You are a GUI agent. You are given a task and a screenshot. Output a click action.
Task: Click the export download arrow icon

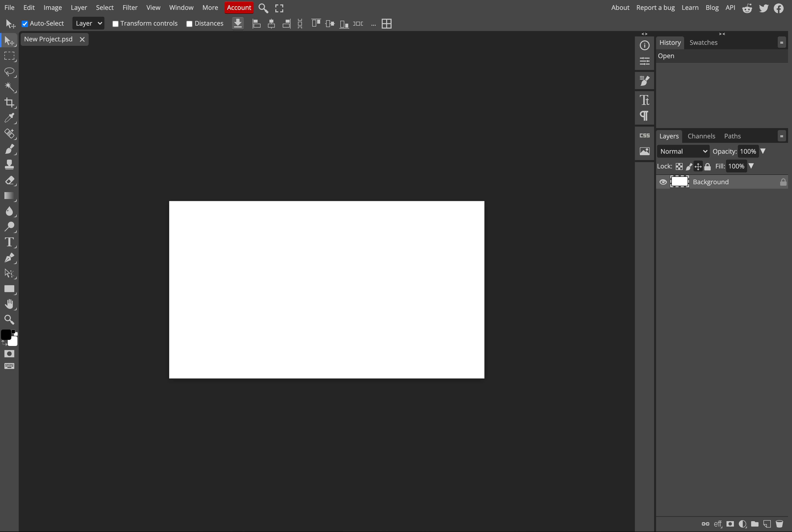[x=238, y=23]
